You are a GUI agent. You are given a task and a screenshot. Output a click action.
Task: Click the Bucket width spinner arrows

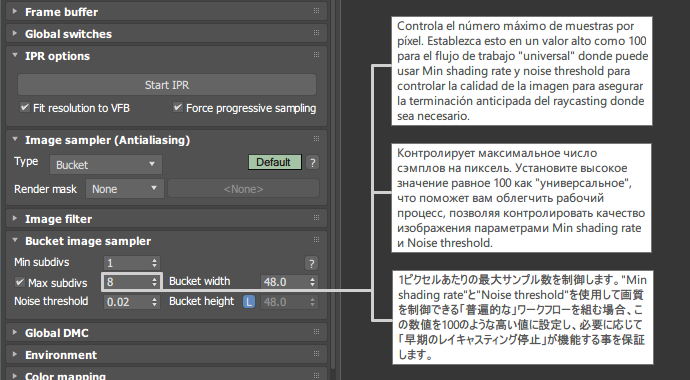(x=312, y=281)
